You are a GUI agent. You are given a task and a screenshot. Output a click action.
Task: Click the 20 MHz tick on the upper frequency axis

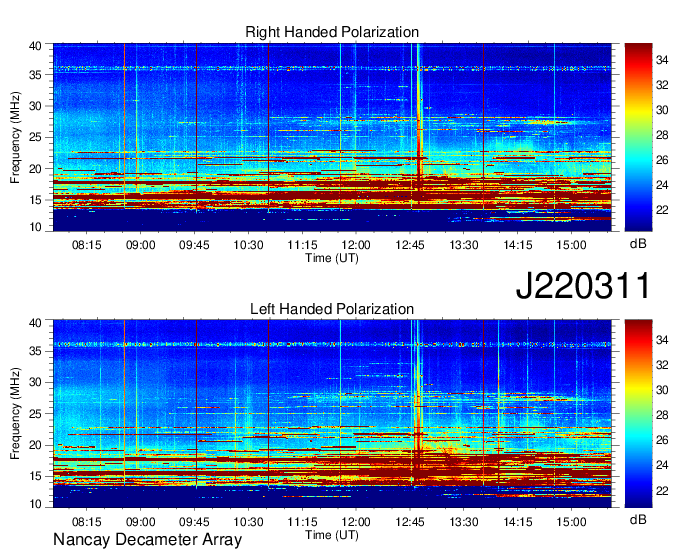click(35, 169)
